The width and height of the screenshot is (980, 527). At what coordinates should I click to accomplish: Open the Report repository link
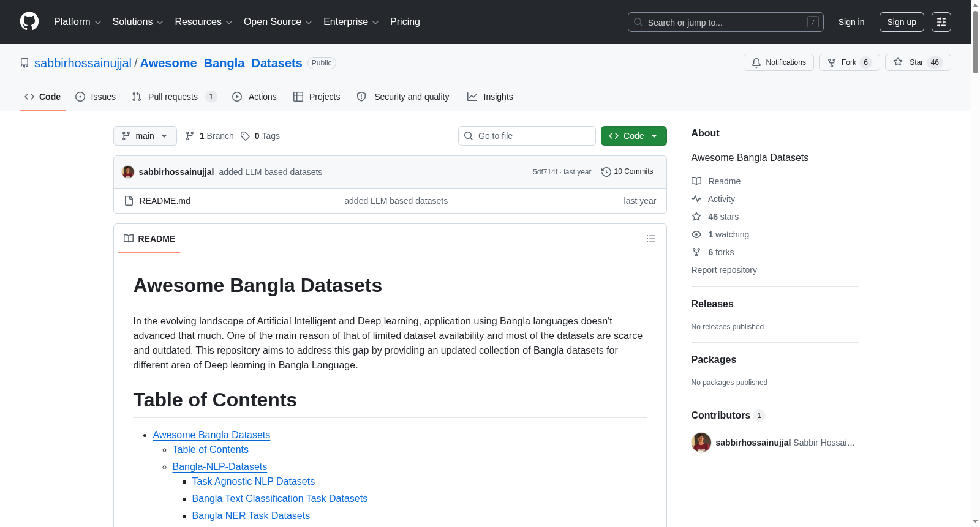coord(724,270)
